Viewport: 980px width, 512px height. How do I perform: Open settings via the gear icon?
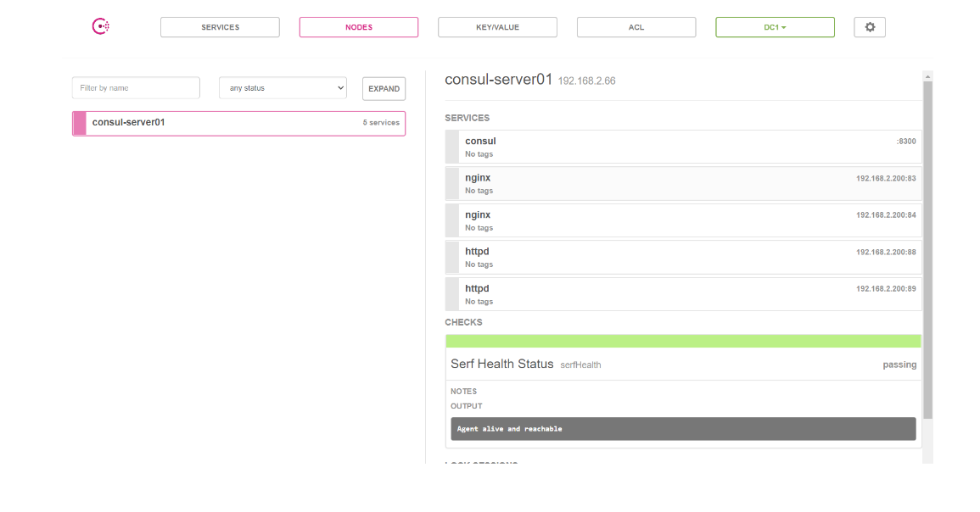(870, 27)
